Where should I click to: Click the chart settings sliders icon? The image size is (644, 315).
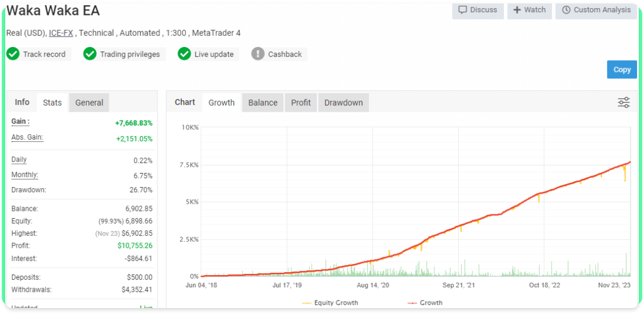click(624, 102)
